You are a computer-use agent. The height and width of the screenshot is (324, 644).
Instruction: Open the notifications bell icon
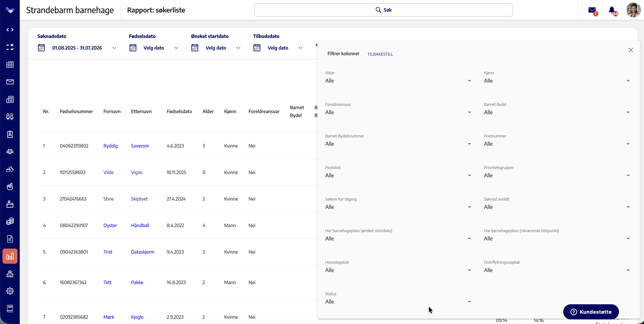612,10
